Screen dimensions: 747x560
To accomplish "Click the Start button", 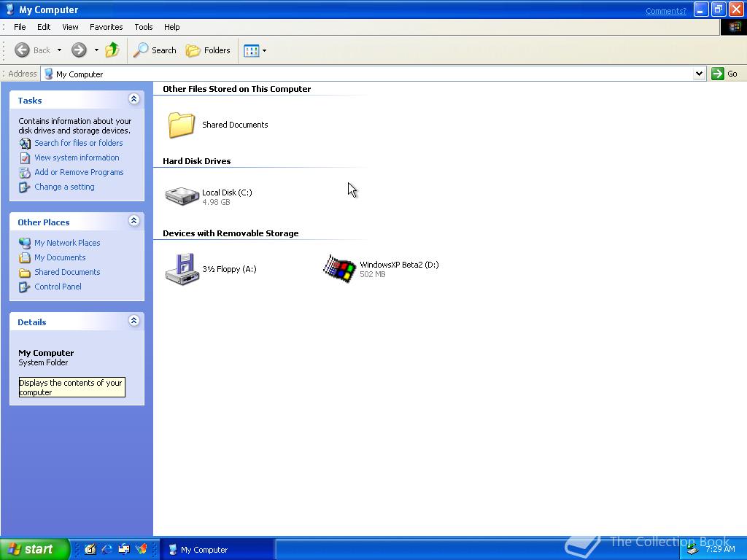I will pyautogui.click(x=34, y=549).
